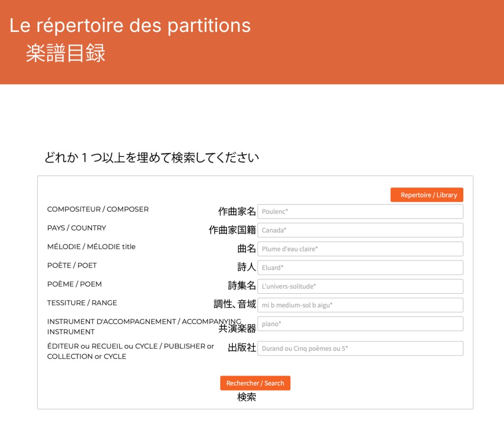Focus the composer field showing Poulenc*
The image size is (504, 430).
coord(360,212)
